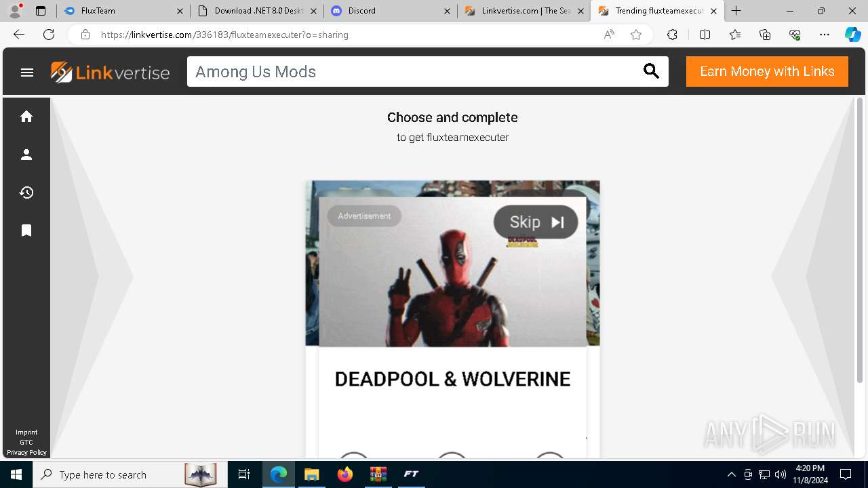Refresh the current page
This screenshot has height=488, width=868.
click(49, 35)
